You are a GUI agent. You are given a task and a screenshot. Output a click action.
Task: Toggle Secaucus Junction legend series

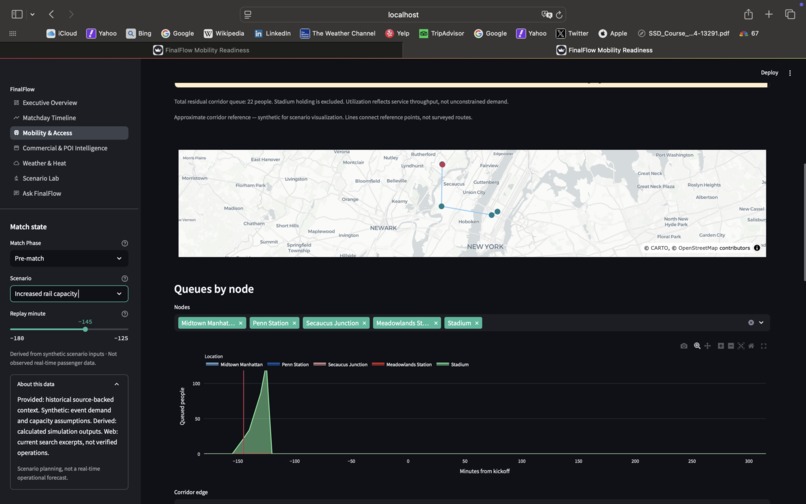[340, 364]
